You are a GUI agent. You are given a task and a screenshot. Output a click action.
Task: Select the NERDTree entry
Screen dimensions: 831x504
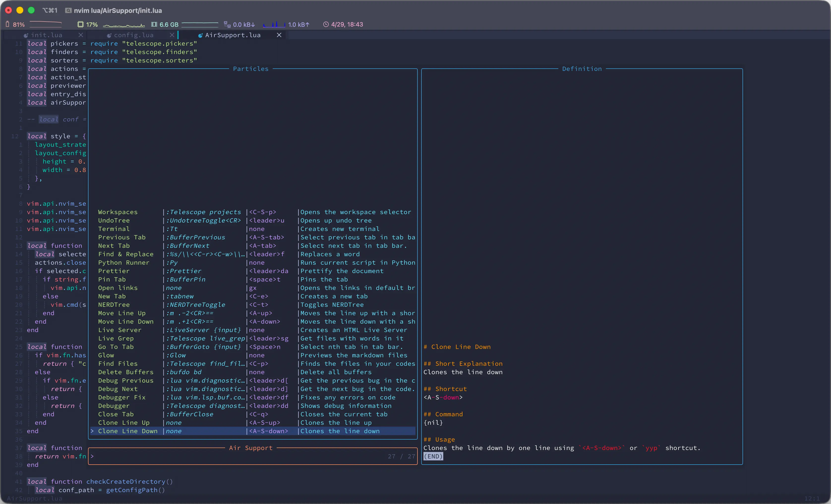[253, 305]
